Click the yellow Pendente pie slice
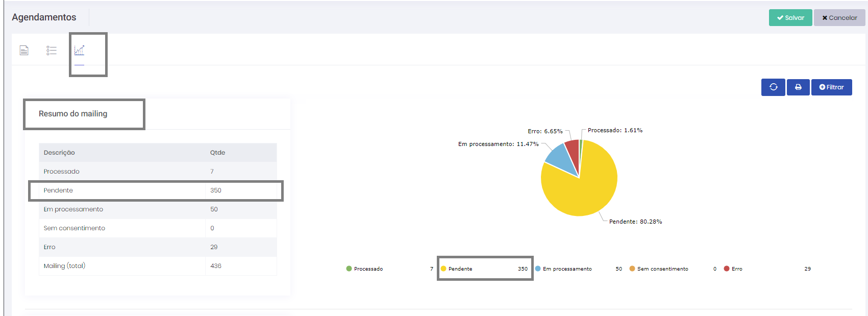 (582, 191)
